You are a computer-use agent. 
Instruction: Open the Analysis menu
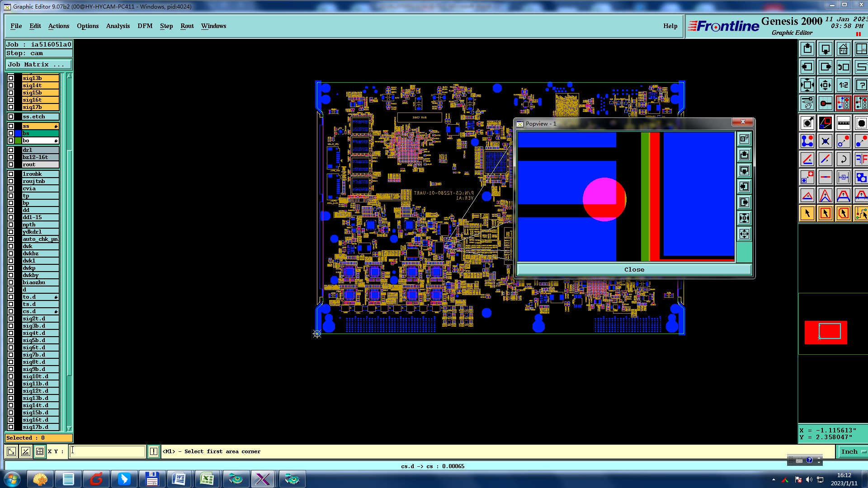click(118, 26)
